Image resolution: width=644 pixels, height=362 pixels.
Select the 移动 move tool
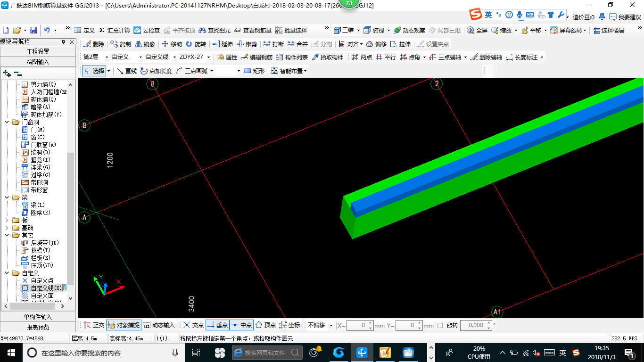(172, 44)
